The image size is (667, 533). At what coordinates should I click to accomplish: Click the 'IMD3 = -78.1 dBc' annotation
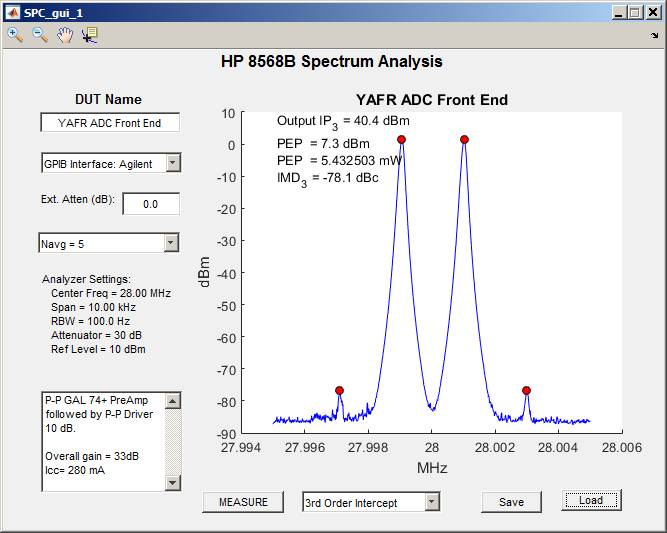pyautogui.click(x=328, y=179)
